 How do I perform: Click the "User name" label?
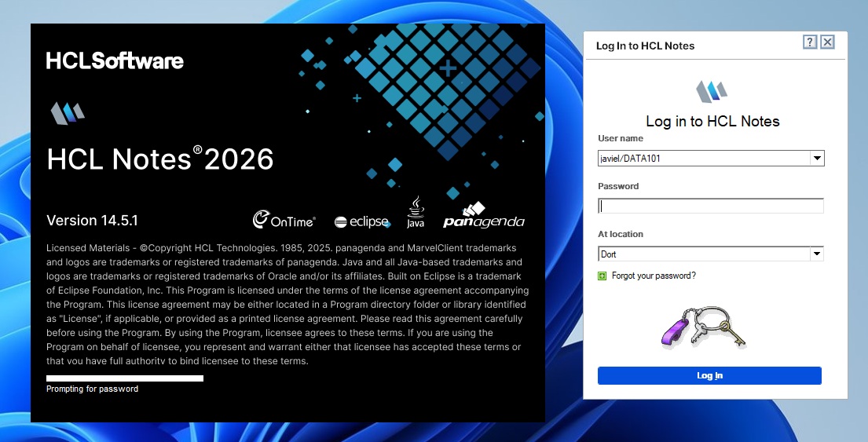pyautogui.click(x=621, y=138)
